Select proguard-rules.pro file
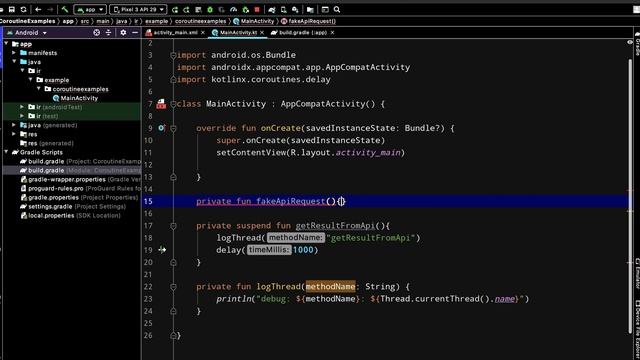This screenshot has width=640, height=360. coord(80,188)
